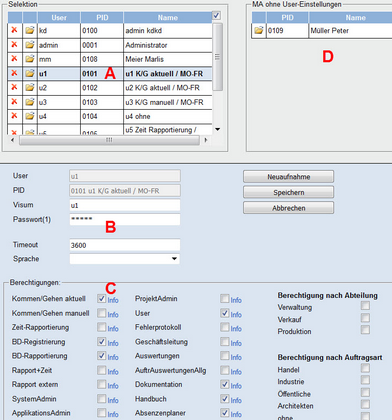This screenshot has height=420, width=392.
Task: Select row 'Administrator' in Selektion table
Action: coord(110,45)
